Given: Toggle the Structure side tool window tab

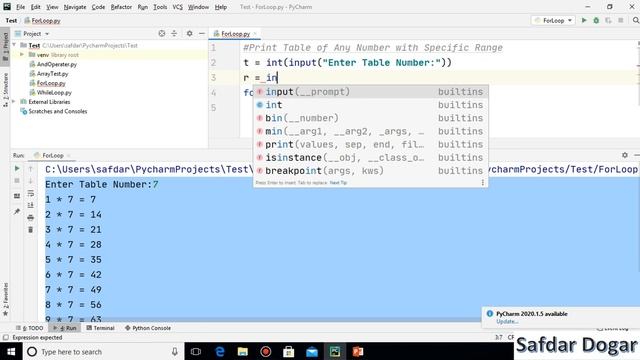Looking at the screenshot, I should pos(5,90).
